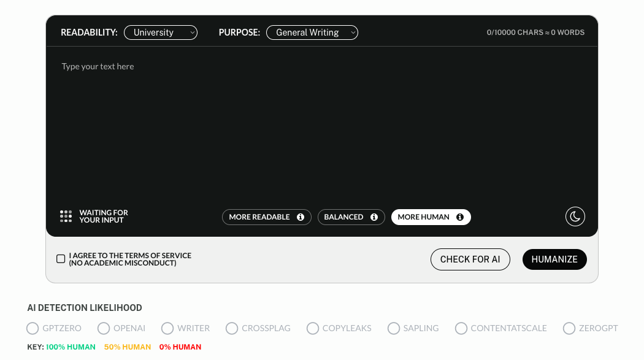Viewport: 644px width, 360px height.
Task: Click the ZeroGPT detector indicator circle
Action: (x=569, y=328)
